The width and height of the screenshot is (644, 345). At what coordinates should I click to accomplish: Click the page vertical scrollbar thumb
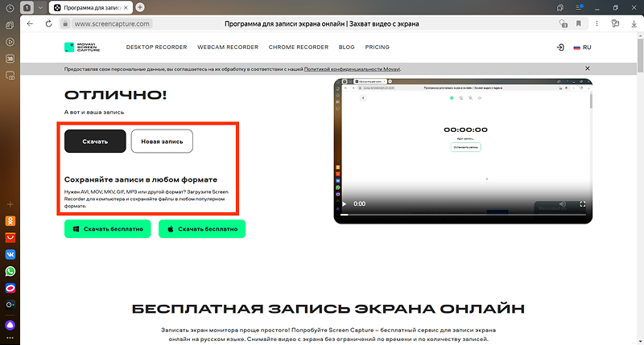point(640,56)
